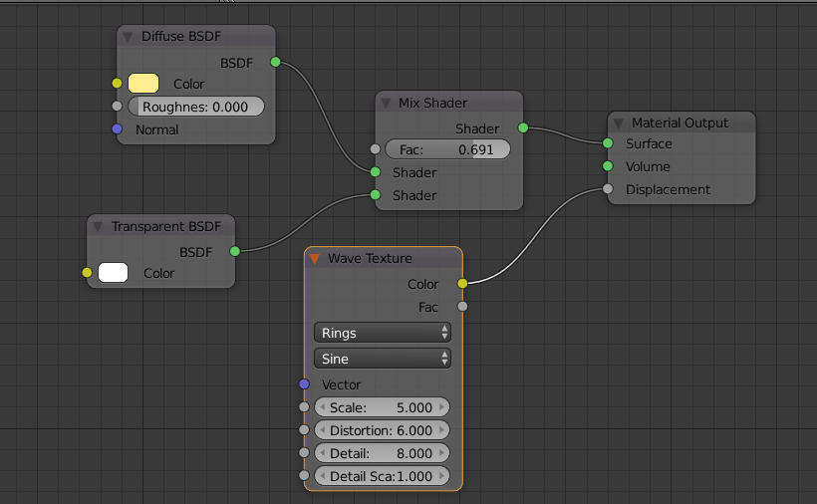
Task: Click the Mix Shader Fac slider
Action: [447, 149]
